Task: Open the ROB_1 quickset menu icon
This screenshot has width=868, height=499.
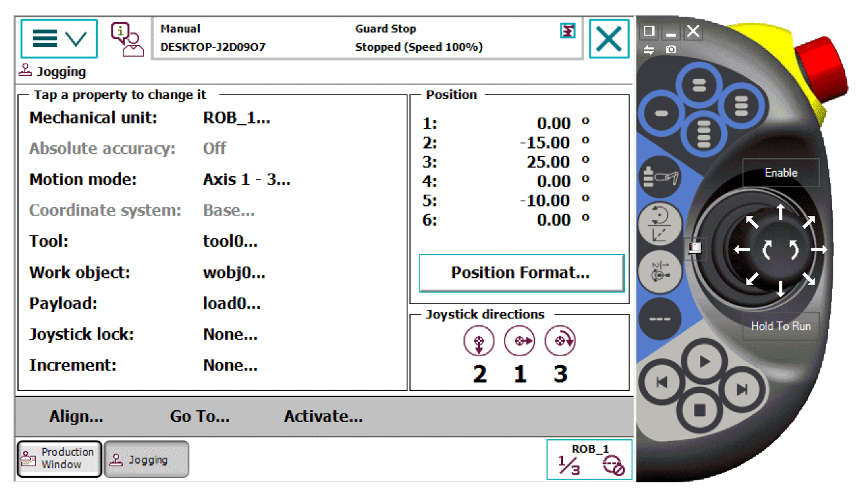Action: click(x=589, y=460)
